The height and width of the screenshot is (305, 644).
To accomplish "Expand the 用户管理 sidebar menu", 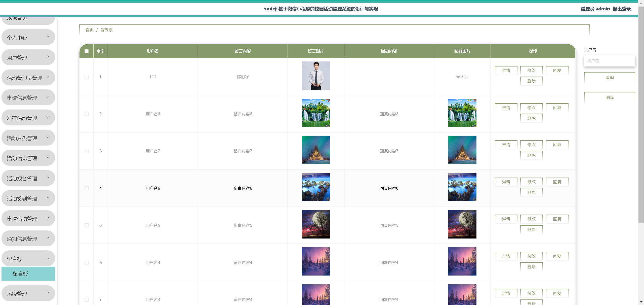I will coord(28,58).
